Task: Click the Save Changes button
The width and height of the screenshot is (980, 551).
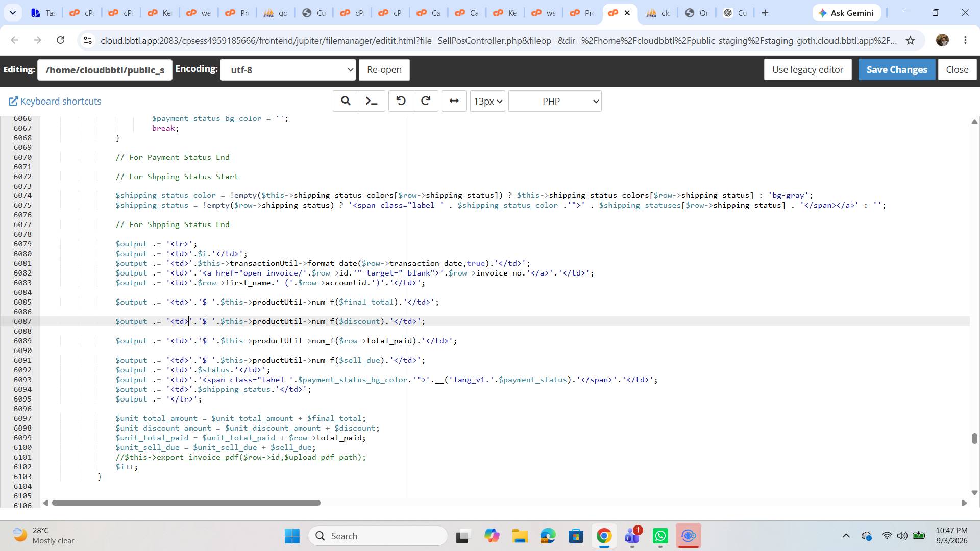Action: pyautogui.click(x=897, y=69)
